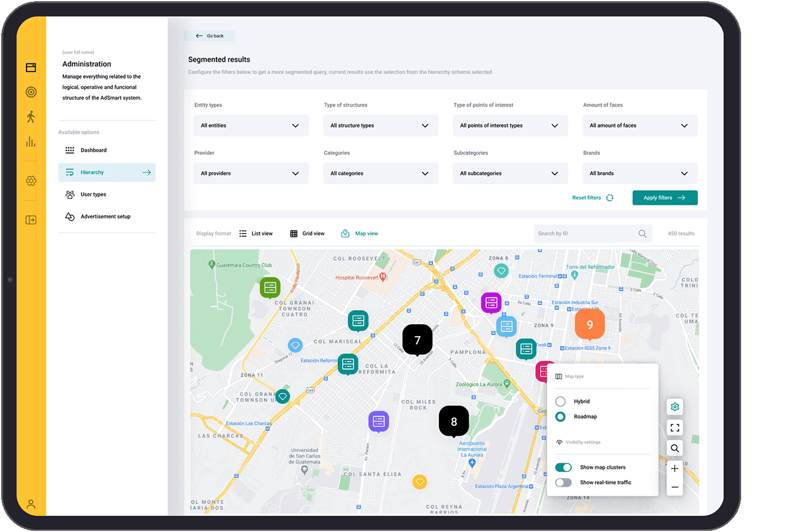Open the walking person icon section
796x532 pixels.
31,117
